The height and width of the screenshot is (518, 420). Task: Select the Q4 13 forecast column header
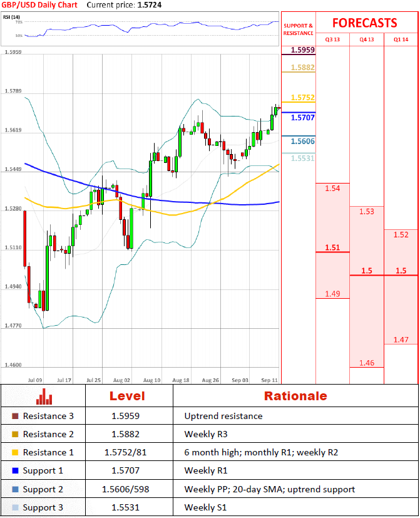pos(366,39)
